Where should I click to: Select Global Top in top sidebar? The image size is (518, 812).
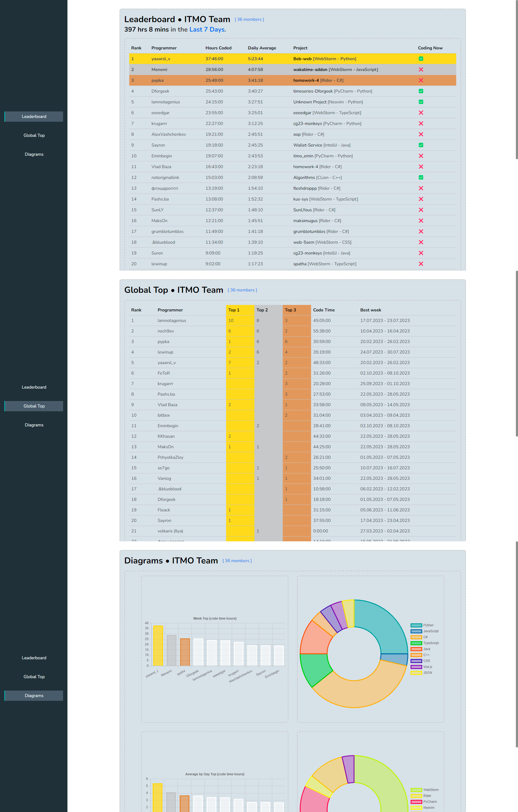pyautogui.click(x=34, y=135)
